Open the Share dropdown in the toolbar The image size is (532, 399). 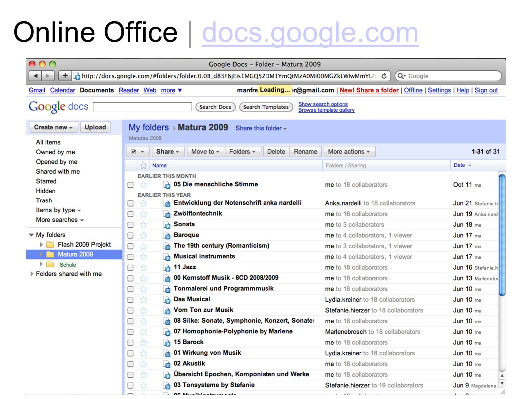pos(168,152)
